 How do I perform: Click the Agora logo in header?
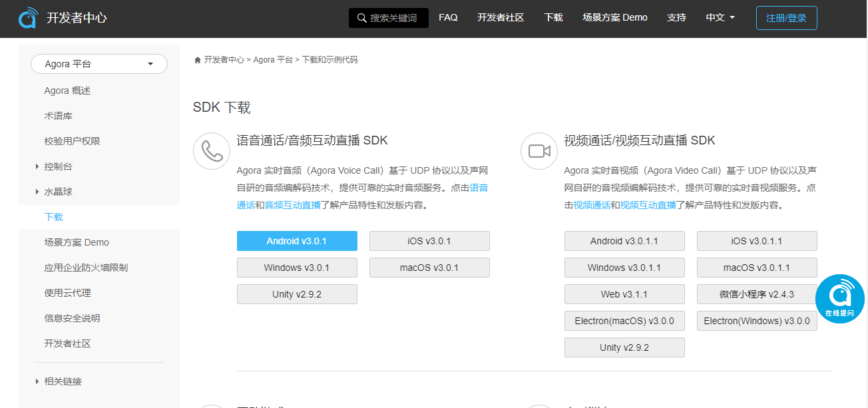28,18
